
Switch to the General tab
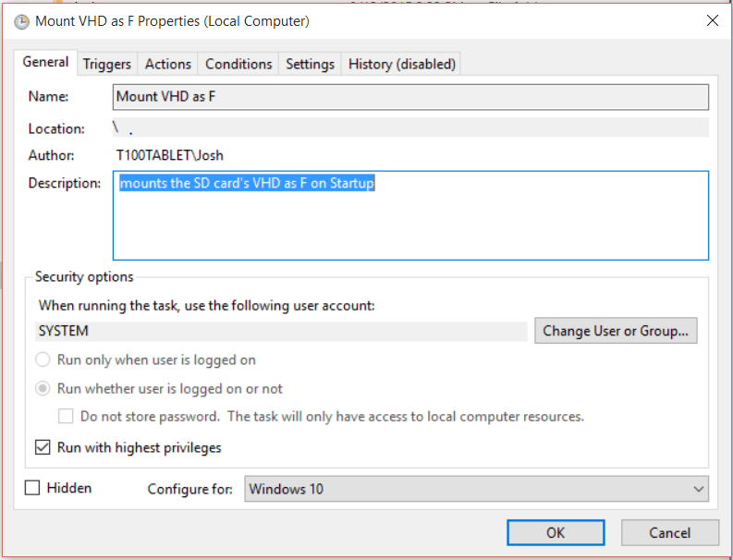(45, 63)
